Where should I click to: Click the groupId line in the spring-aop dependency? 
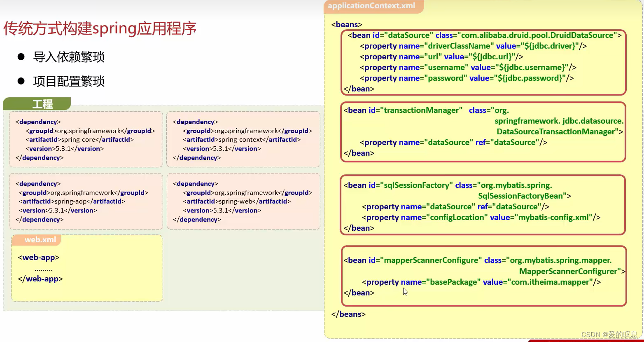tap(83, 192)
